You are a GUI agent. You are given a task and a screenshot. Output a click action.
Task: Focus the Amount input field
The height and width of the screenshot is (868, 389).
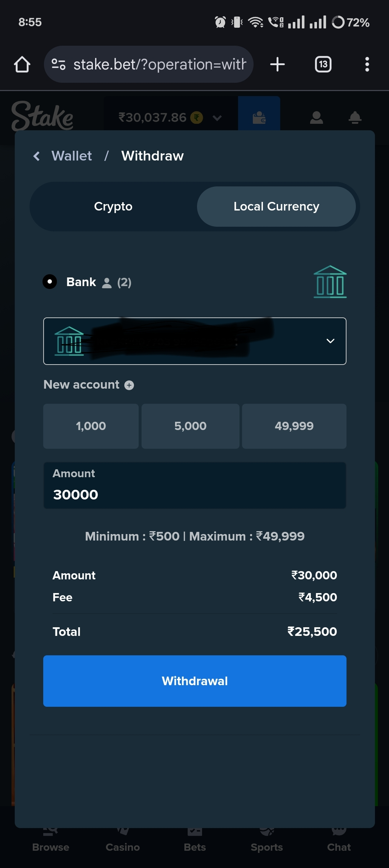coord(195,485)
